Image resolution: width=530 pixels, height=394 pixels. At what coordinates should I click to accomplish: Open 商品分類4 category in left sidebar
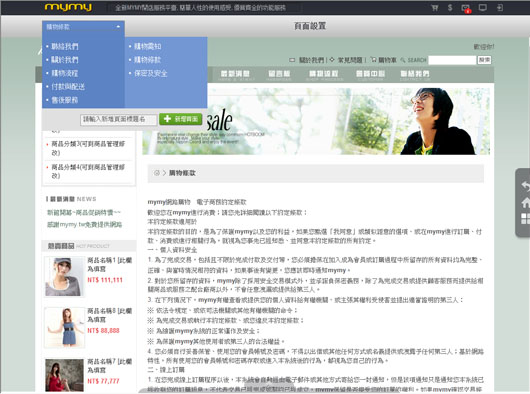coord(88,171)
